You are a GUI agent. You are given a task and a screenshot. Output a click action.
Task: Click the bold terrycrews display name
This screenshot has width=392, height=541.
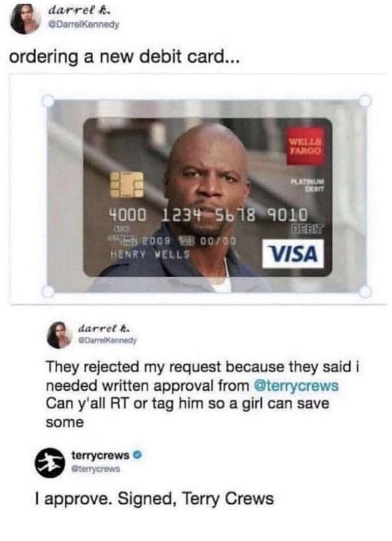point(100,455)
